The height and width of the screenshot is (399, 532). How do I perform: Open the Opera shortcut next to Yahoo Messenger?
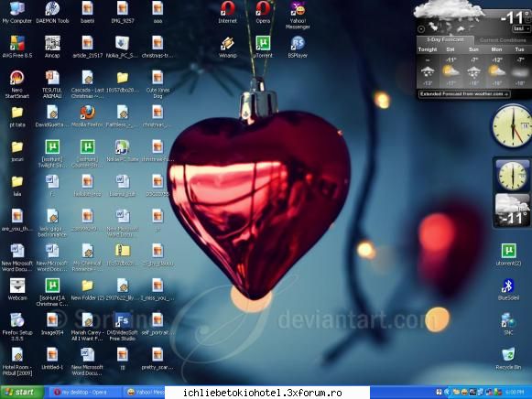point(263,12)
